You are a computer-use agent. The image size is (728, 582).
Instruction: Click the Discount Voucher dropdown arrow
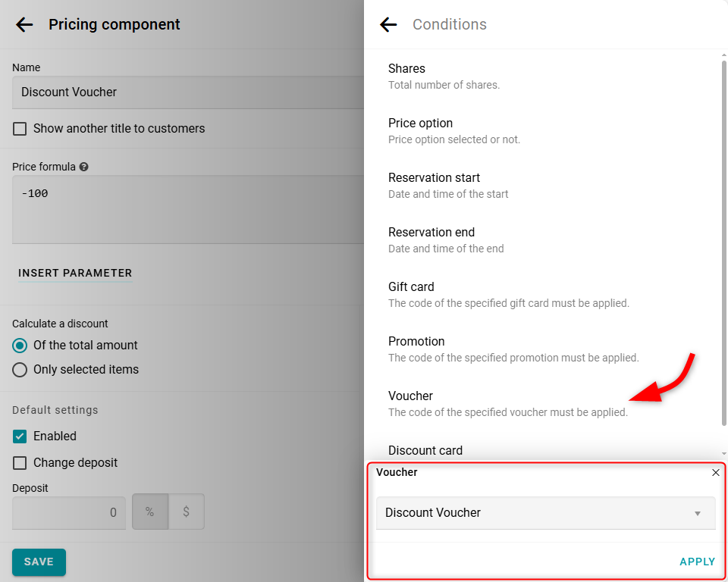coord(698,513)
